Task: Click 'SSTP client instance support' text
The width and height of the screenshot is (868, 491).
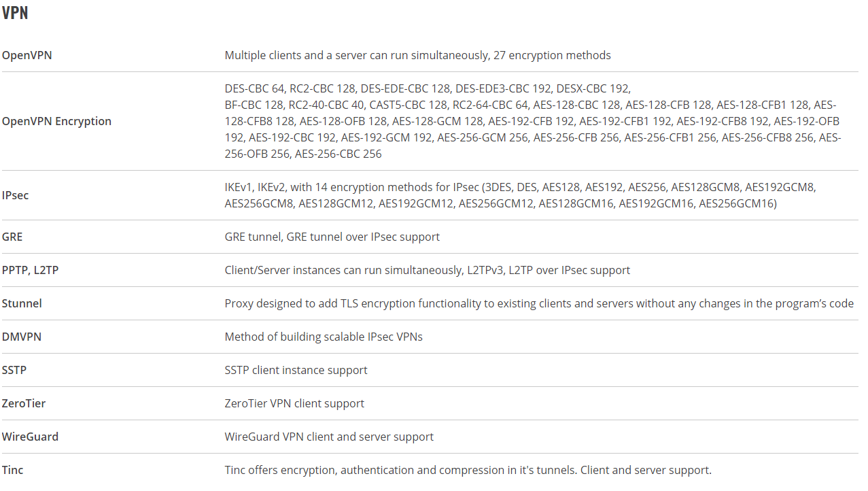Action: coord(296,370)
